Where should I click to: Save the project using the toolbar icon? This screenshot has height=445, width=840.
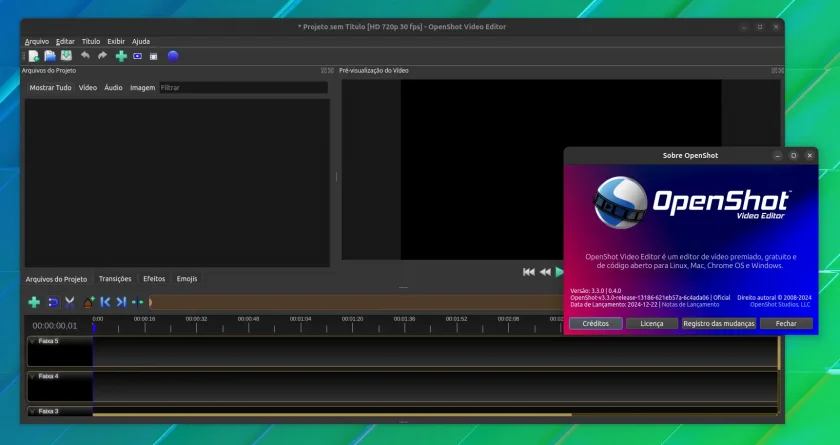pos(66,55)
